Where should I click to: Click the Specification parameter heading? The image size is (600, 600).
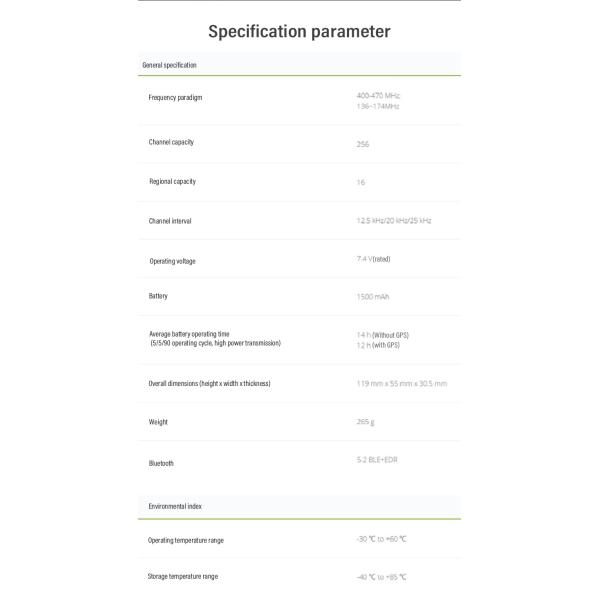pyautogui.click(x=299, y=31)
